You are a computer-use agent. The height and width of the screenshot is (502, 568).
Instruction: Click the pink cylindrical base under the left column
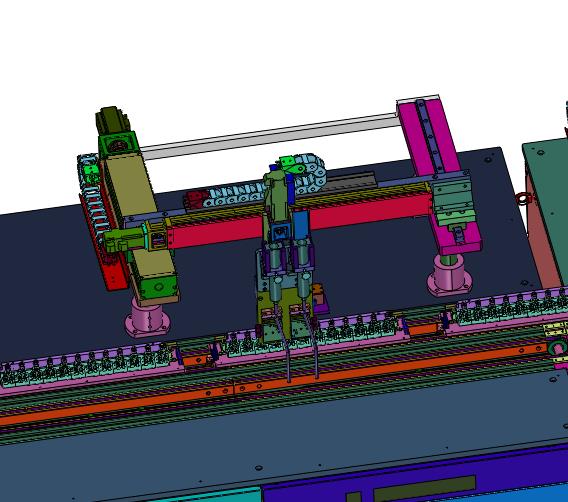tap(147, 318)
